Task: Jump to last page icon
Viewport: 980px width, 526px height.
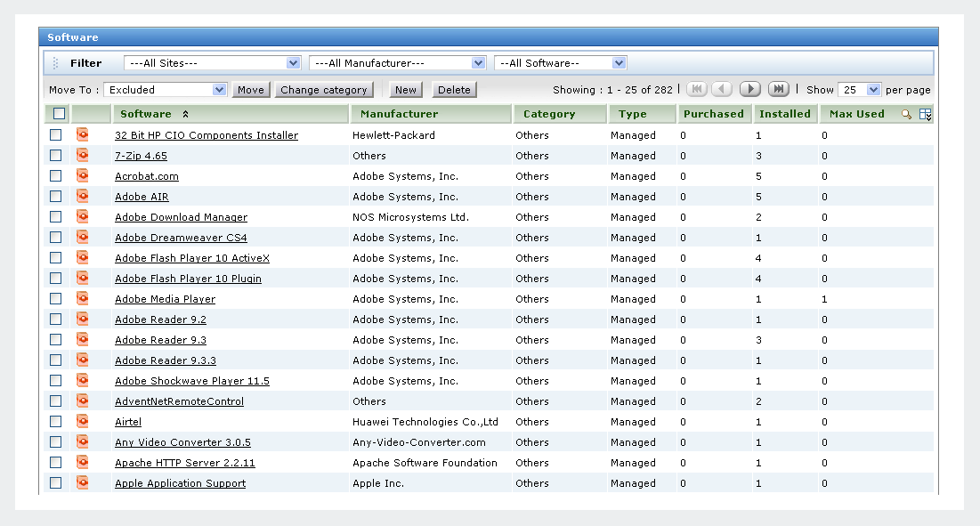Action: coord(778,89)
